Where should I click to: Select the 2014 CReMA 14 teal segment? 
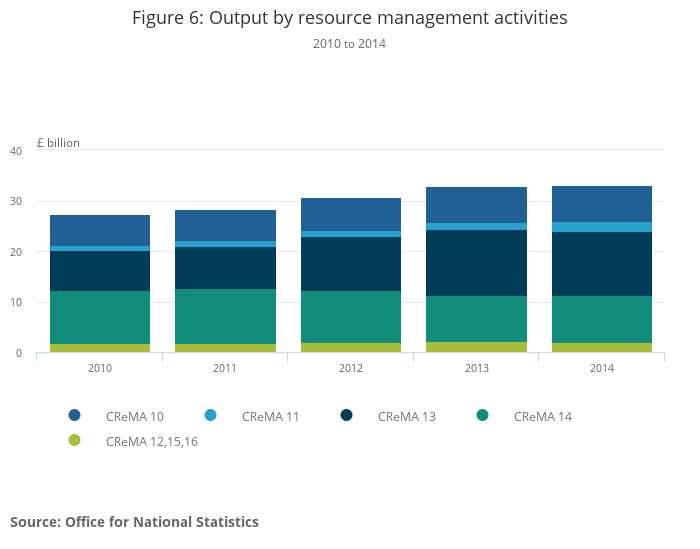(x=602, y=319)
